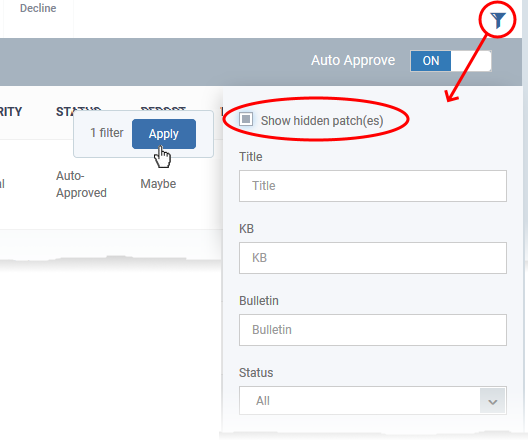Screen dimensions: 528x440
Task: Click the white off side of Auto Approve switch
Action: point(471,61)
